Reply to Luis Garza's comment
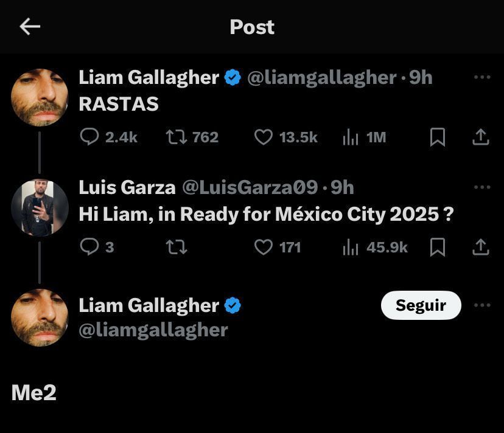 90,247
